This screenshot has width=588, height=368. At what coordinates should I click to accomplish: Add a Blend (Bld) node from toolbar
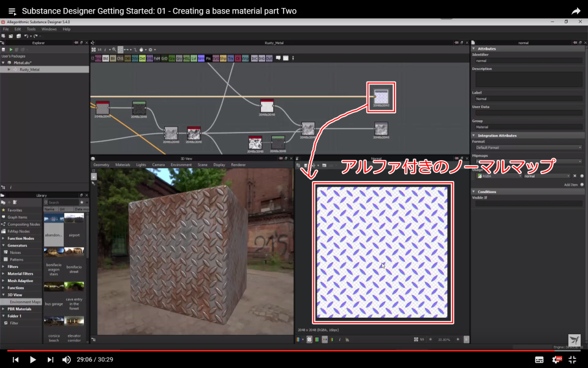pos(105,59)
